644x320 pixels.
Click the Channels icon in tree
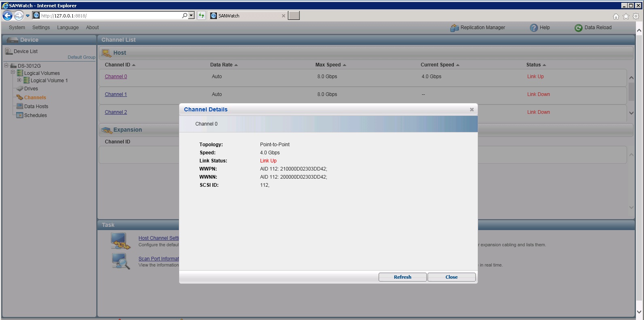[19, 97]
